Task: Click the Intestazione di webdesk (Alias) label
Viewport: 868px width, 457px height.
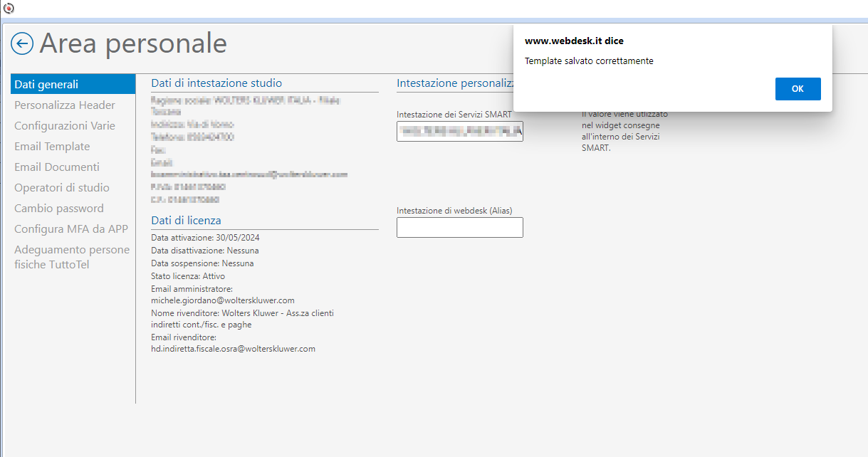Action: tap(454, 211)
